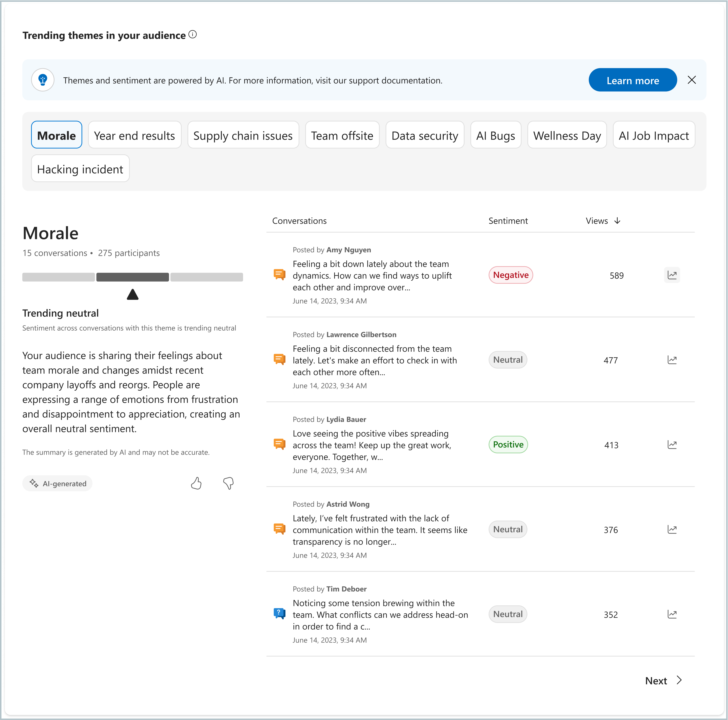The image size is (728, 720).
Task: Click the neutral sentiment badge on Astrid Wong post
Action: pos(507,529)
